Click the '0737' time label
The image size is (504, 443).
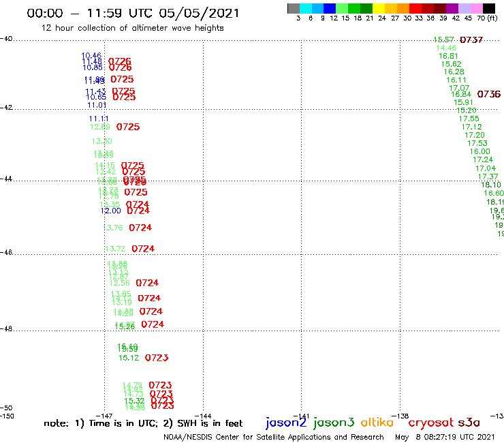[x=471, y=40]
